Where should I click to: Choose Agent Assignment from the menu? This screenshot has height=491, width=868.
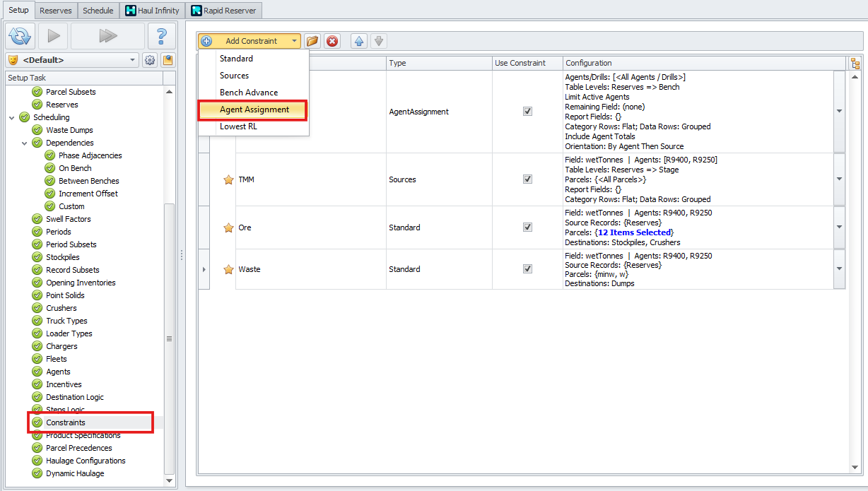pos(254,110)
